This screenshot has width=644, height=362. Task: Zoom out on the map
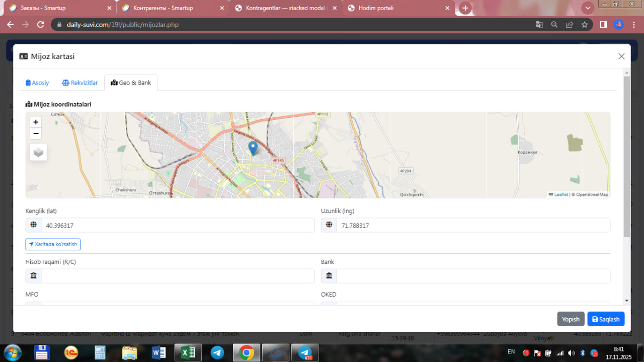click(36, 133)
